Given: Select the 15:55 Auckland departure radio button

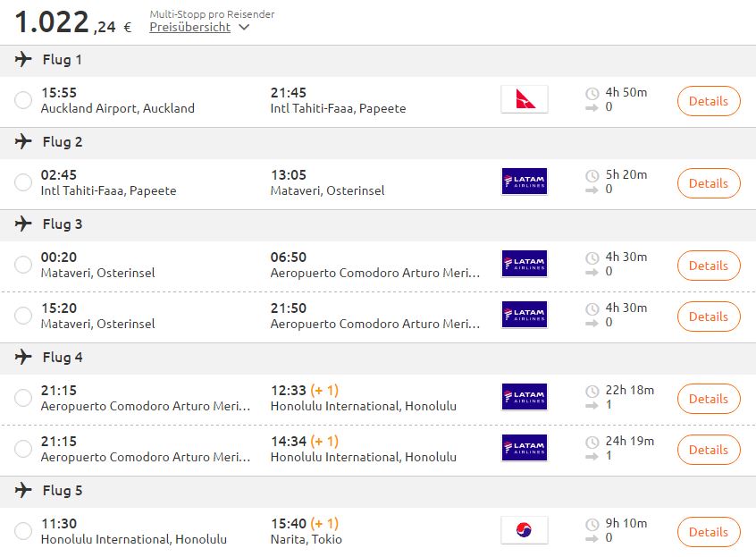Looking at the screenshot, I should [23, 100].
